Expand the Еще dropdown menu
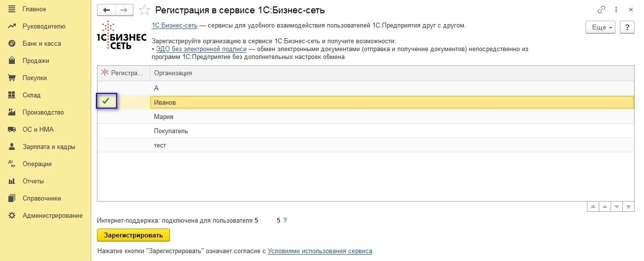 click(600, 28)
